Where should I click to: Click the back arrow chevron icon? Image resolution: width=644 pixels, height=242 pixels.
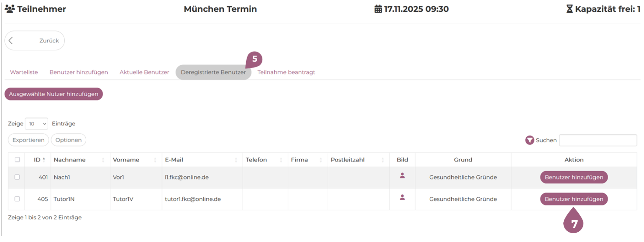[x=11, y=41]
